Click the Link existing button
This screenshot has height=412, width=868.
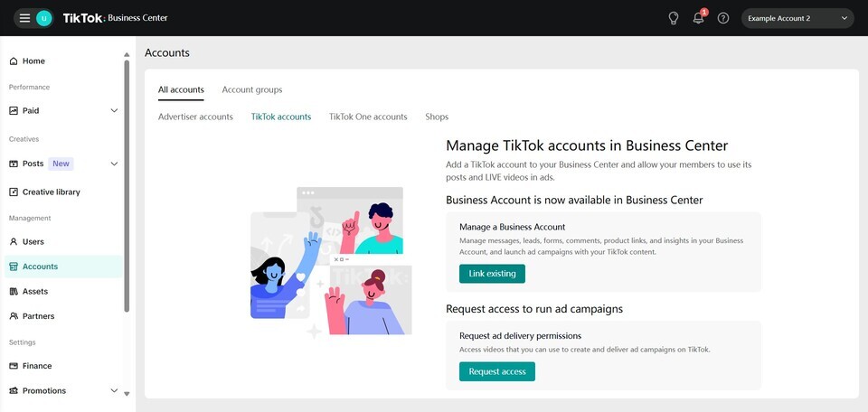[492, 274]
